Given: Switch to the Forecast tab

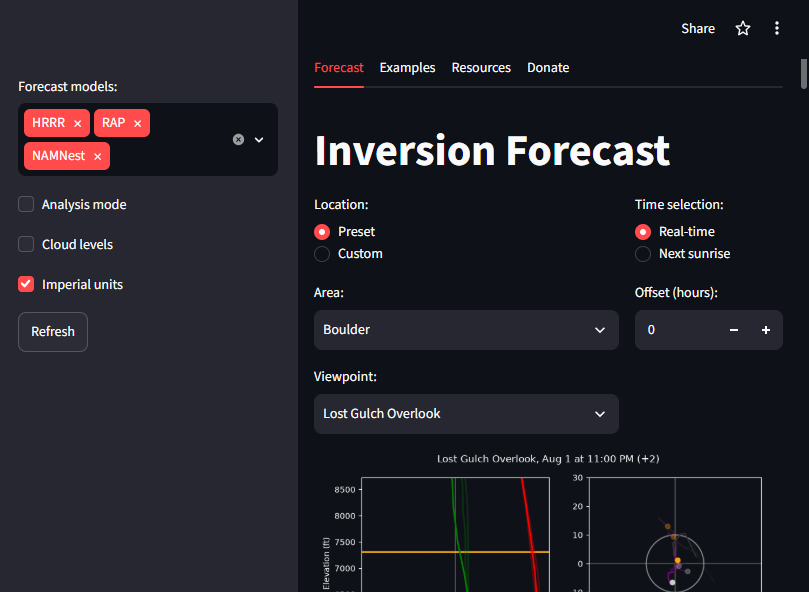Looking at the screenshot, I should pos(339,68).
